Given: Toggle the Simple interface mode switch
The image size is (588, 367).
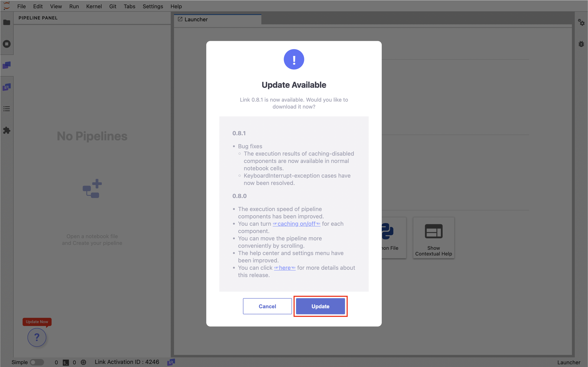Looking at the screenshot, I should pos(37,362).
